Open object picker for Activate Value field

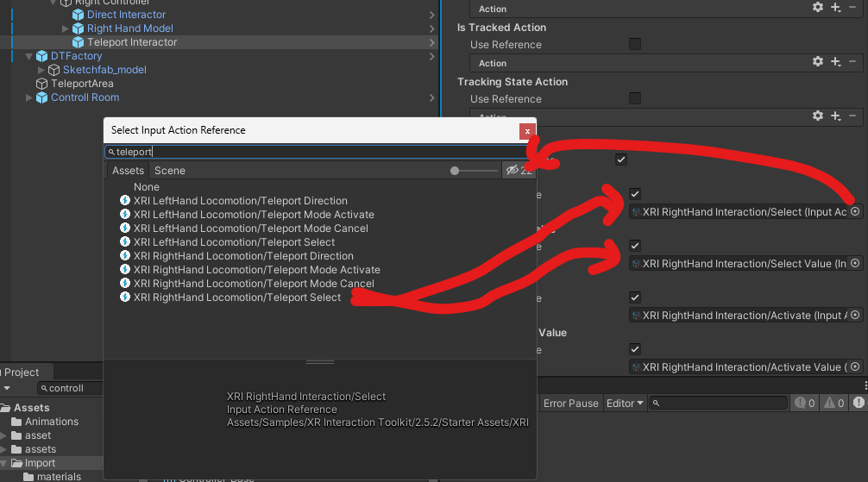[855, 367]
